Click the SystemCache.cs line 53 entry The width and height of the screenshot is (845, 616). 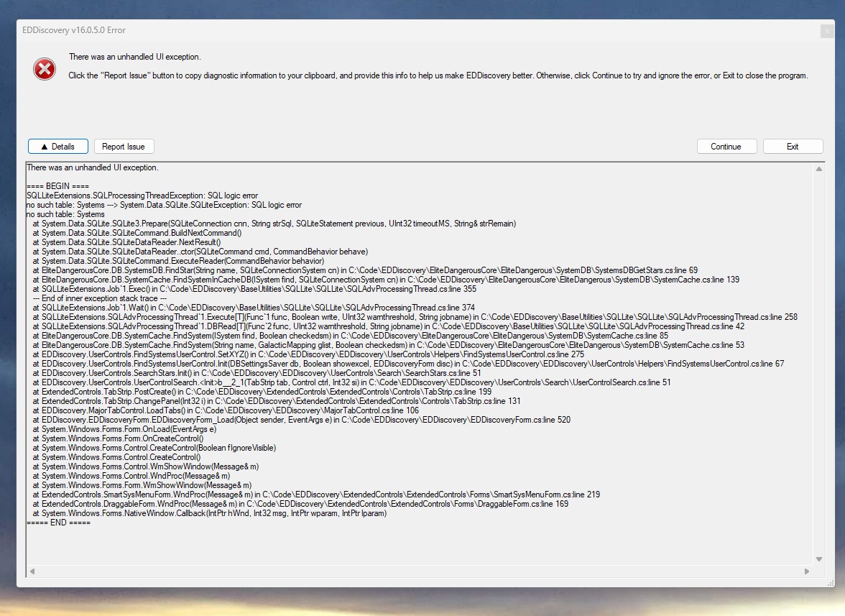(389, 346)
